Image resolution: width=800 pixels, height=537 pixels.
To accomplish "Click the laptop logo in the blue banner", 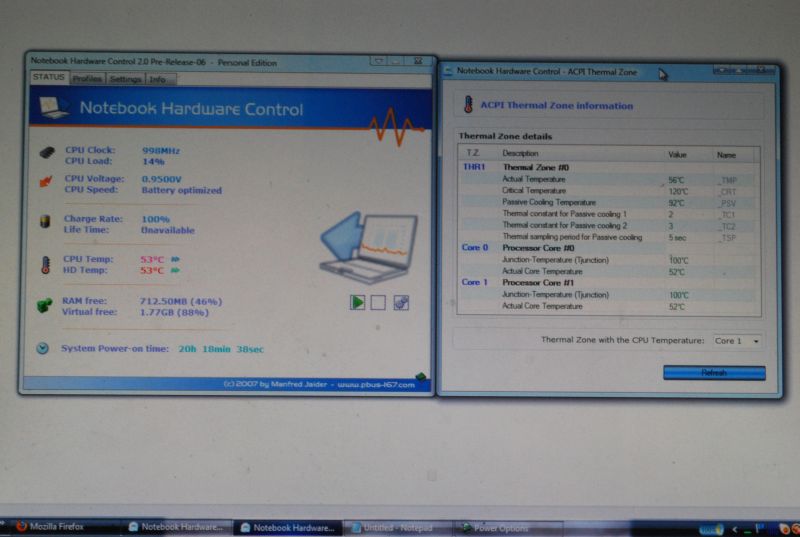I will pyautogui.click(x=54, y=108).
